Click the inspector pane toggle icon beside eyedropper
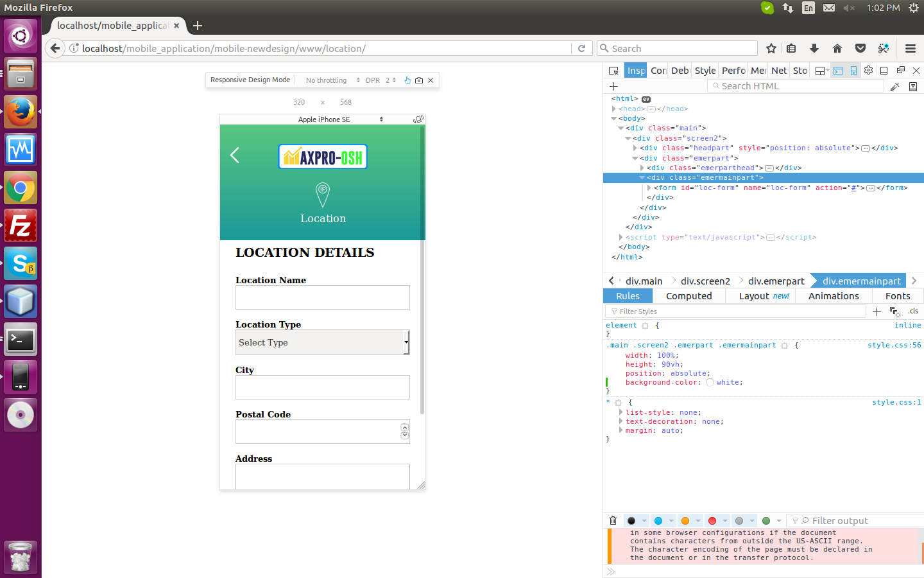 click(913, 87)
